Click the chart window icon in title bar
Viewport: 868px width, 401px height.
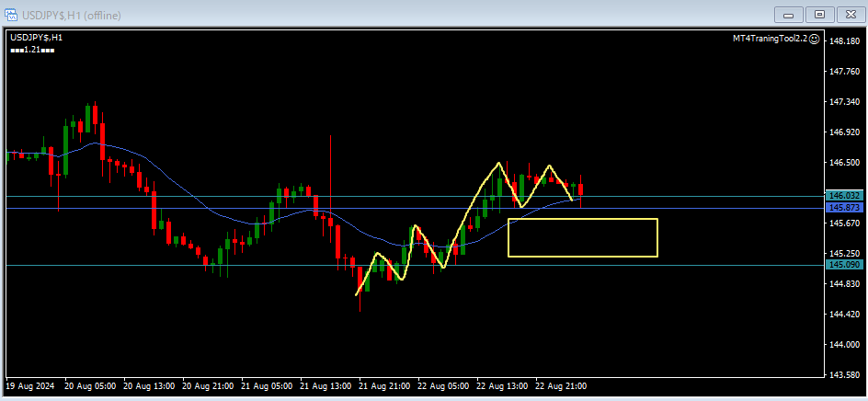pos(11,16)
